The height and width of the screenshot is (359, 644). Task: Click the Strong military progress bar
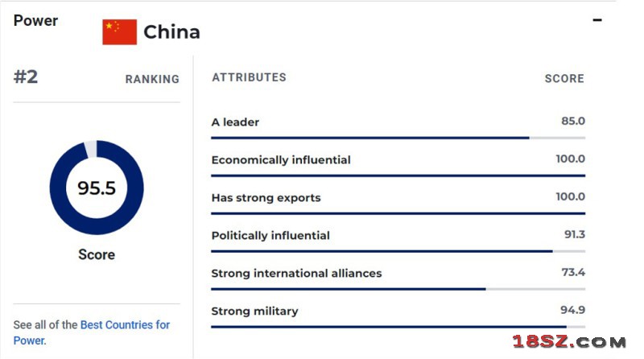click(398, 327)
